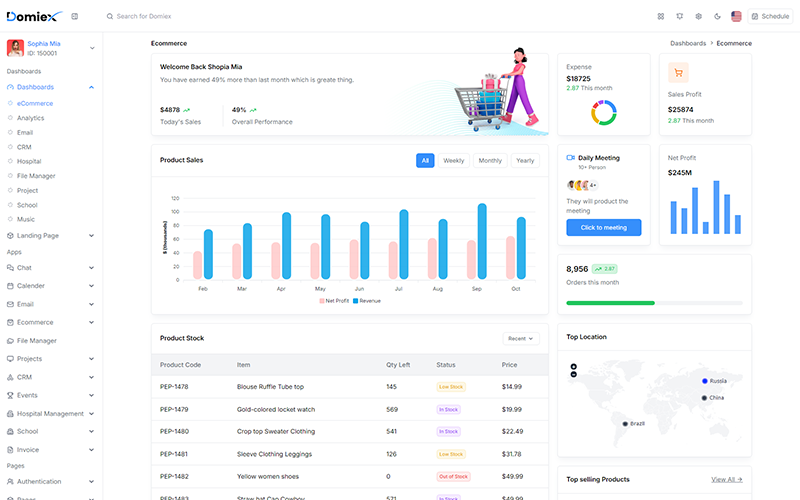800x500 pixels.
Task: Click the Expense donut chart
Action: pyautogui.click(x=604, y=113)
